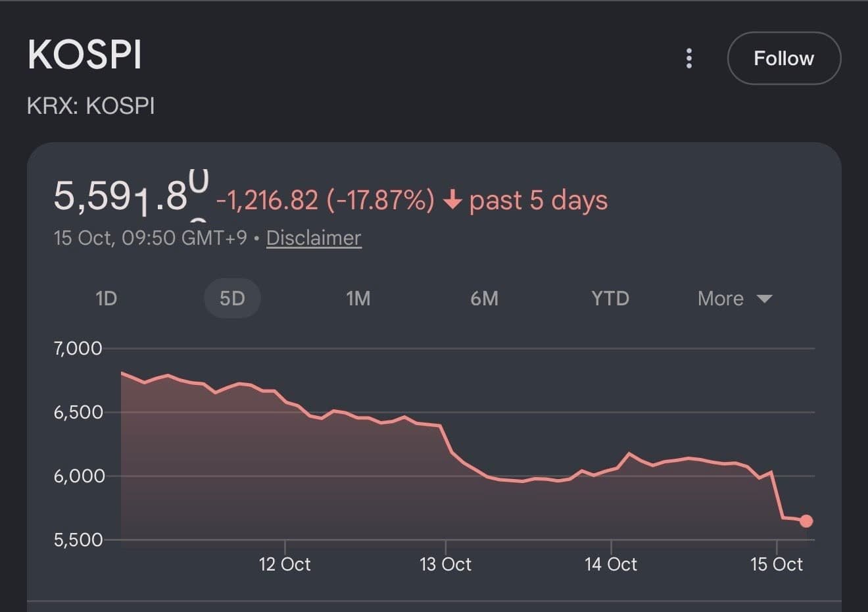This screenshot has width=868, height=612.
Task: Click the Follow button for KOSPI
Action: pos(784,59)
